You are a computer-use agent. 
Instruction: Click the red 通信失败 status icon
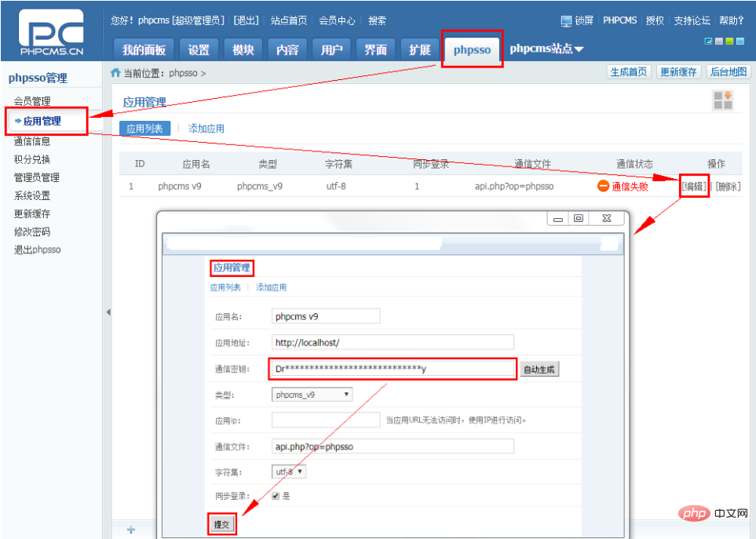tap(603, 186)
